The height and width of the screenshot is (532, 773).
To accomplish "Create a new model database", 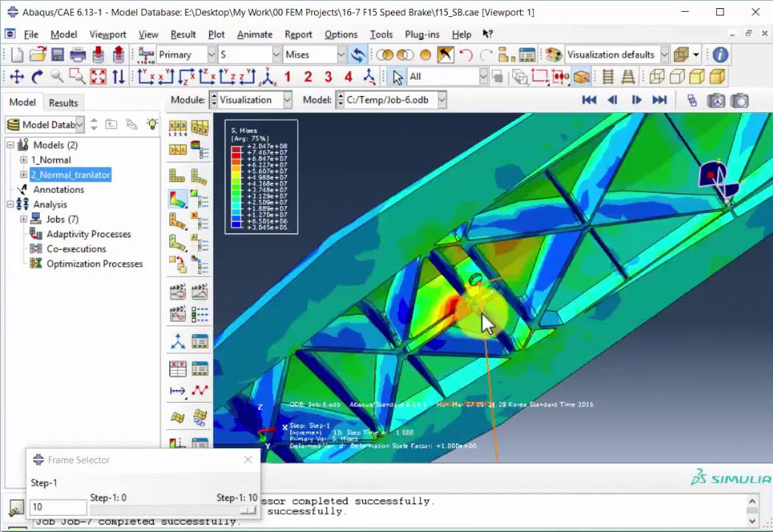I will coord(17,54).
